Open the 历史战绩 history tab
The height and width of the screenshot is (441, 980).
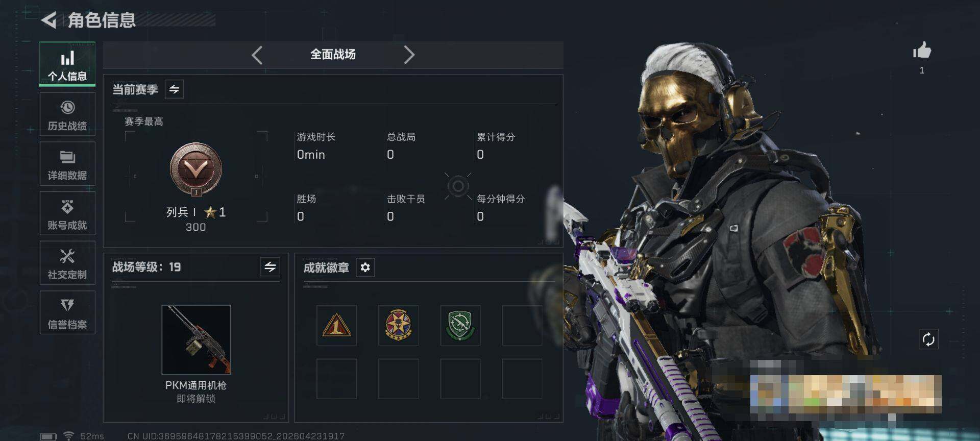67,114
